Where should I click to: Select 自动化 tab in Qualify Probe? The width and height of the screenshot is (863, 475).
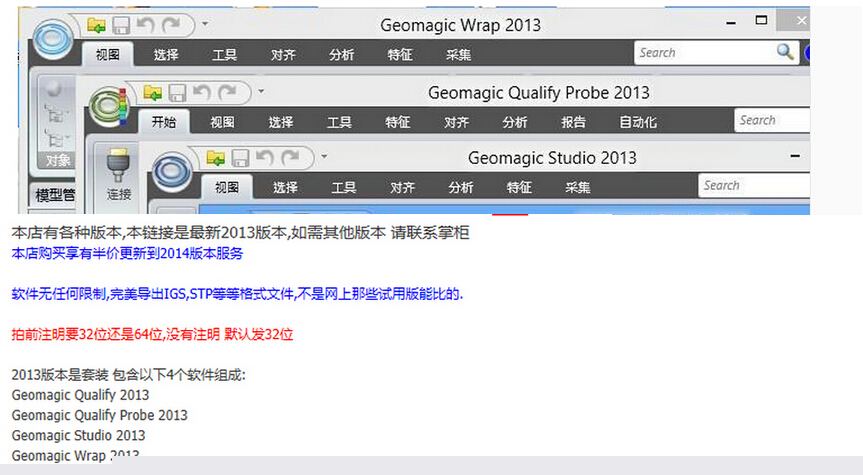click(x=638, y=122)
